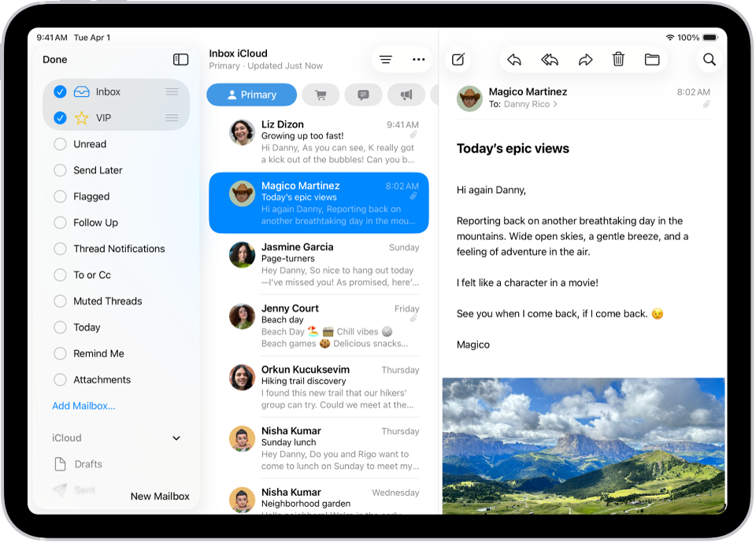This screenshot has height=543, width=756.
Task: Tap the Done button in the sidebar
Action: 54,59
